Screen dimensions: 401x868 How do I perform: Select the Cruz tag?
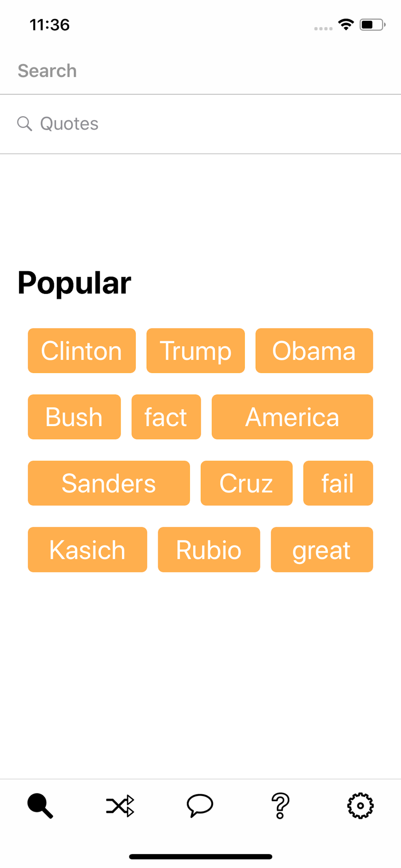[247, 483]
